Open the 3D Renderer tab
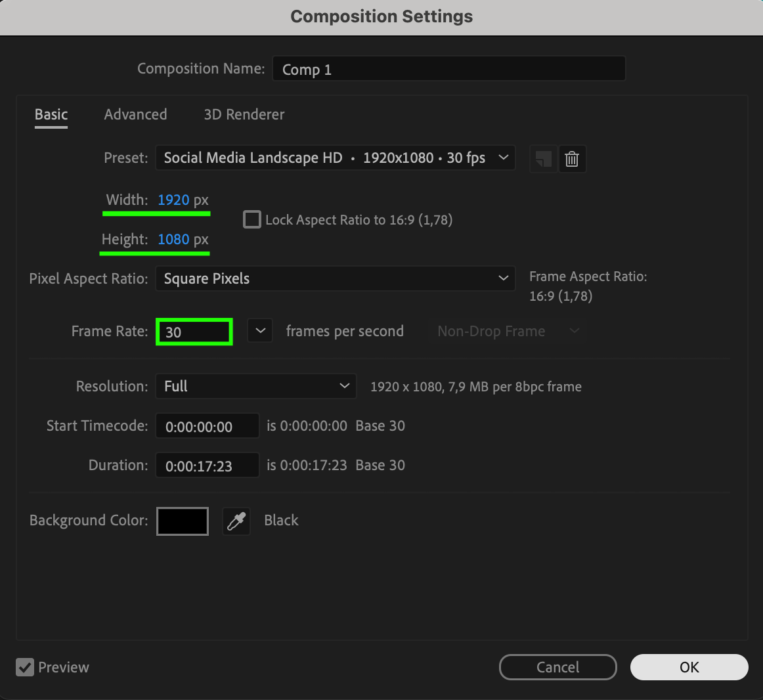This screenshot has width=763, height=700. [244, 114]
